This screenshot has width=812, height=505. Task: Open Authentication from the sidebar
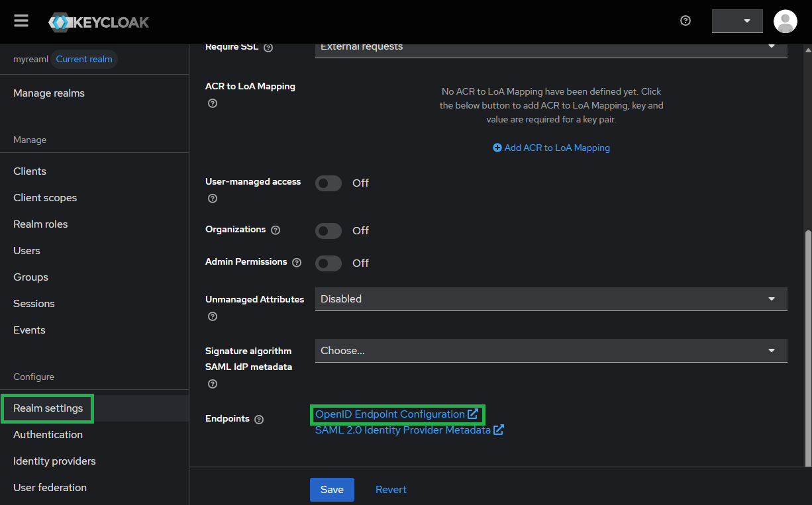point(48,435)
